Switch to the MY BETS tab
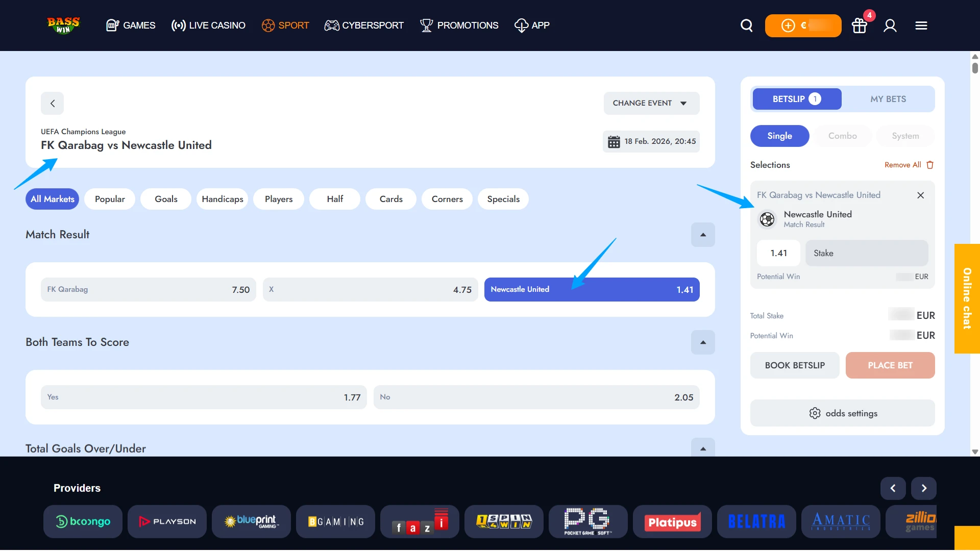 coord(888,98)
